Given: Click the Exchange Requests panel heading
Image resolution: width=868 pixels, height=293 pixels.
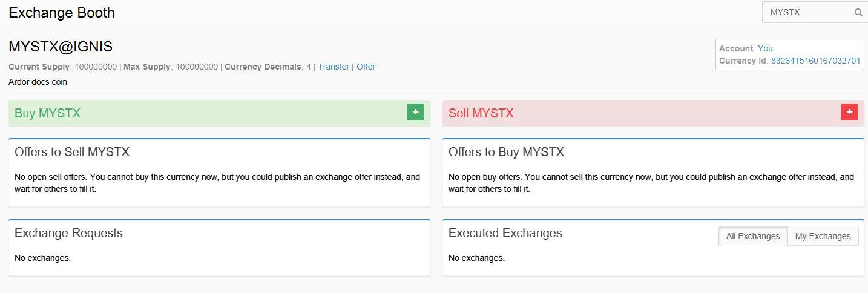Looking at the screenshot, I should (68, 233).
